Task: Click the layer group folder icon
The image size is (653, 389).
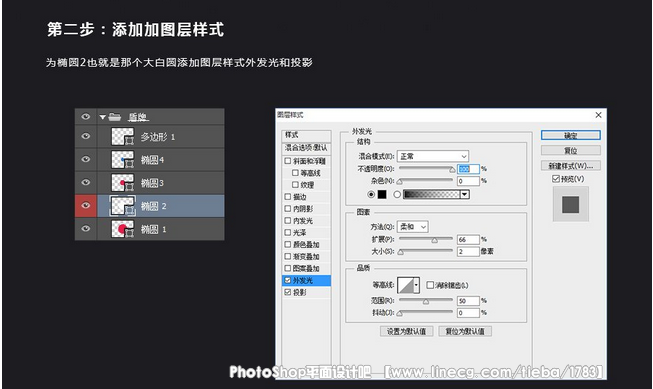Action: click(x=115, y=117)
